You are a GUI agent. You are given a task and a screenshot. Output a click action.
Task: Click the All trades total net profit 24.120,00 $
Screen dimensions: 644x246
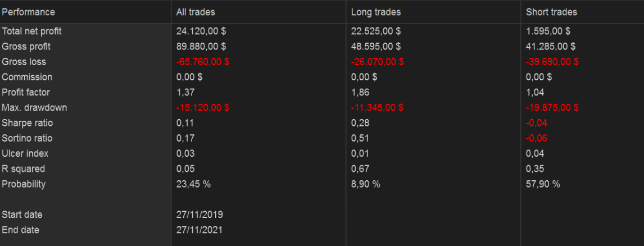(x=201, y=31)
